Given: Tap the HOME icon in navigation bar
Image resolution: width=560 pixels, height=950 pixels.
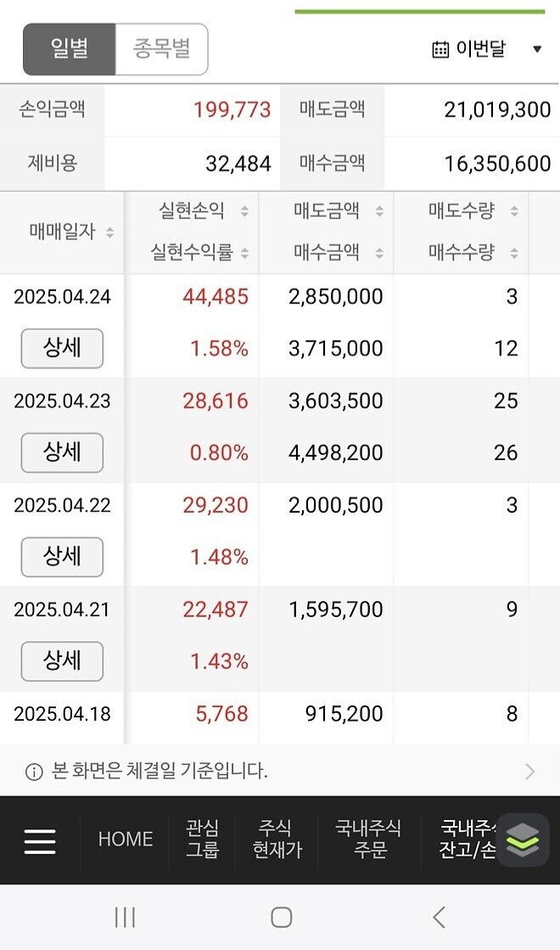Looking at the screenshot, I should tap(125, 840).
